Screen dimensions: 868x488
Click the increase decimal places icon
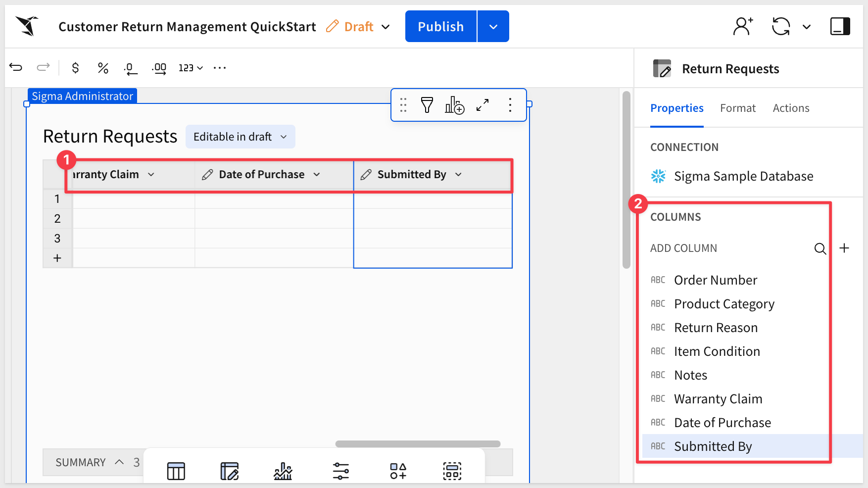click(159, 68)
